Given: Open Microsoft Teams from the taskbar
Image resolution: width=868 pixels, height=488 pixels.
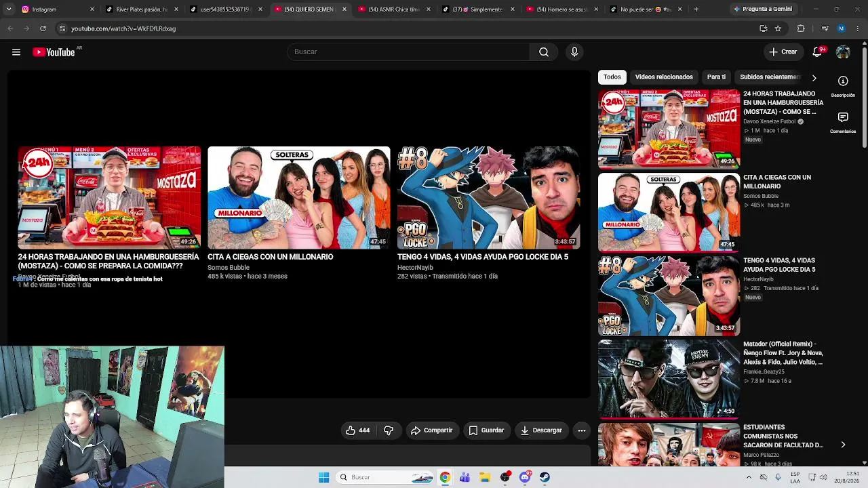Looking at the screenshot, I should 465,477.
